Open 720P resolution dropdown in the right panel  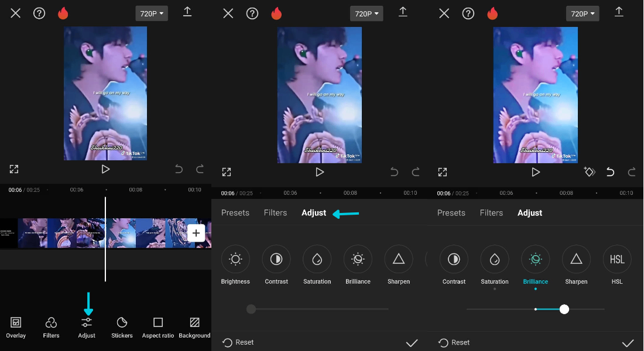point(583,13)
